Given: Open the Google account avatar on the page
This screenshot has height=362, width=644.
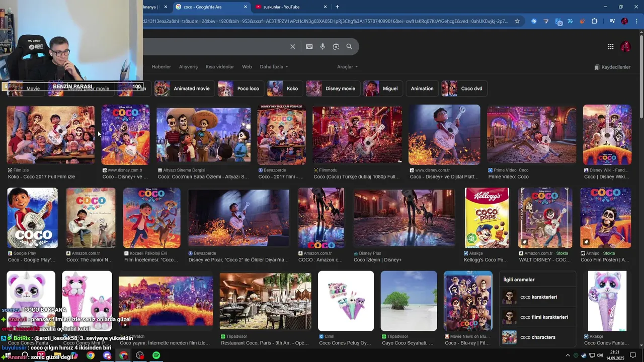Looking at the screenshot, I should pos(626,47).
